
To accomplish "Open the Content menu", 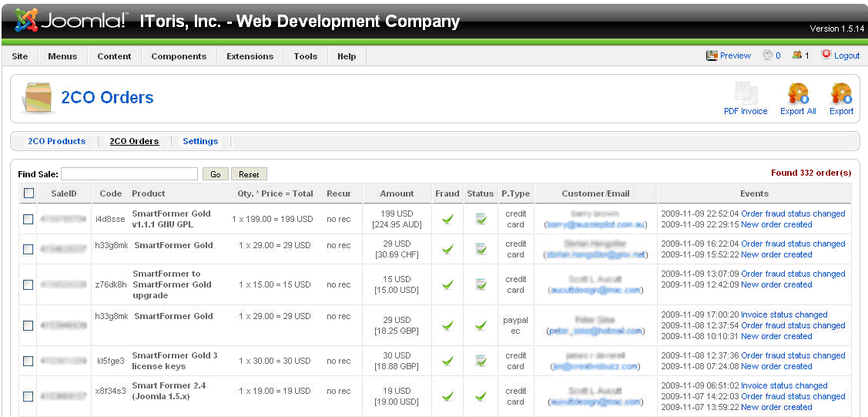I will 114,56.
